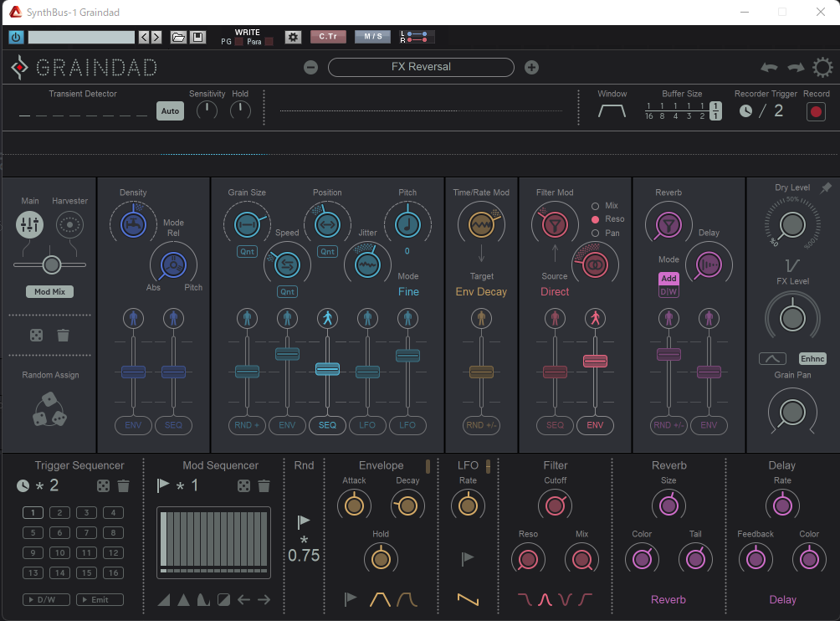Open the Time/Rate RND +/- source selector
The width and height of the screenshot is (840, 621).
click(481, 425)
